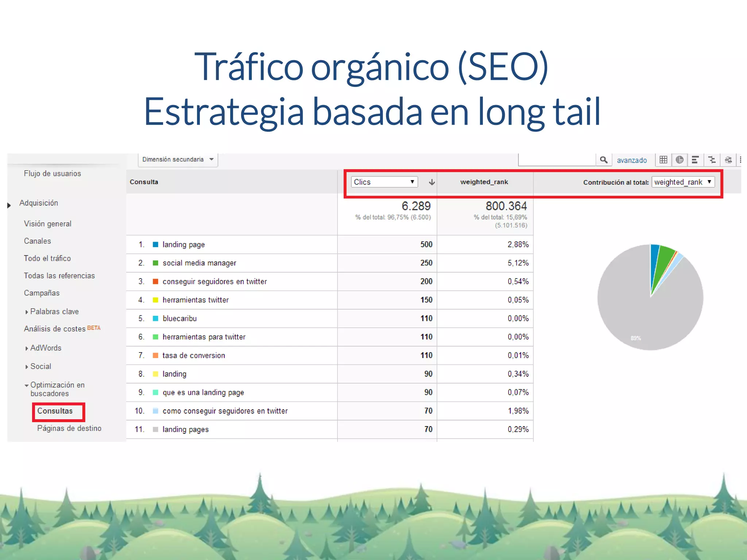Click the 800.364 weighted_rank total

coord(506,206)
